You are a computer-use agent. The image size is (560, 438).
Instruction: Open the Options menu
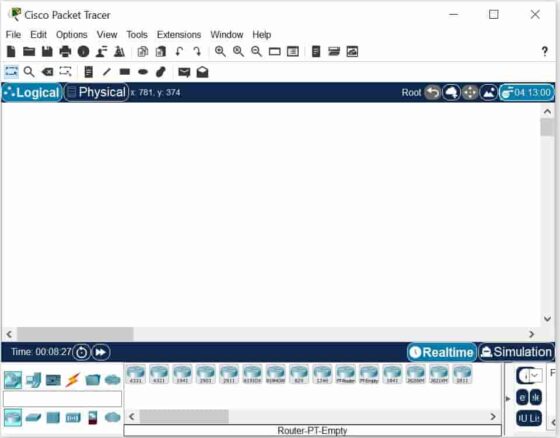[72, 35]
